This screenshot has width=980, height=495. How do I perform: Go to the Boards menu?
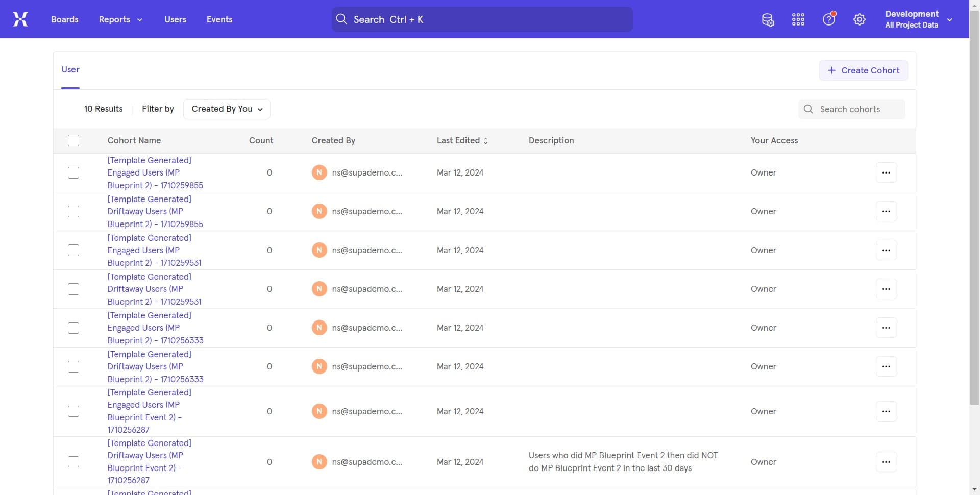pos(65,19)
